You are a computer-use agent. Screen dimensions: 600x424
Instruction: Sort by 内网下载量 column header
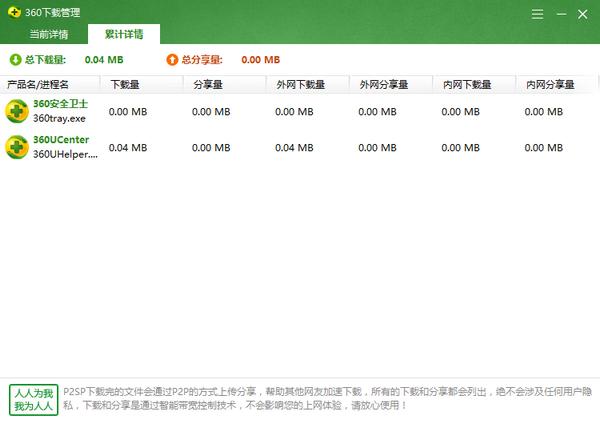pos(474,84)
